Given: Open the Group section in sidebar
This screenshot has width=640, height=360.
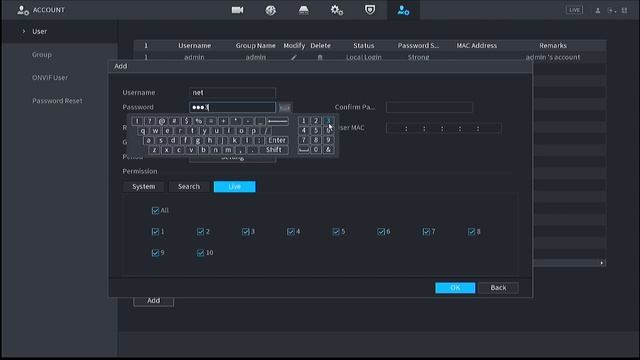Looking at the screenshot, I should tap(42, 54).
